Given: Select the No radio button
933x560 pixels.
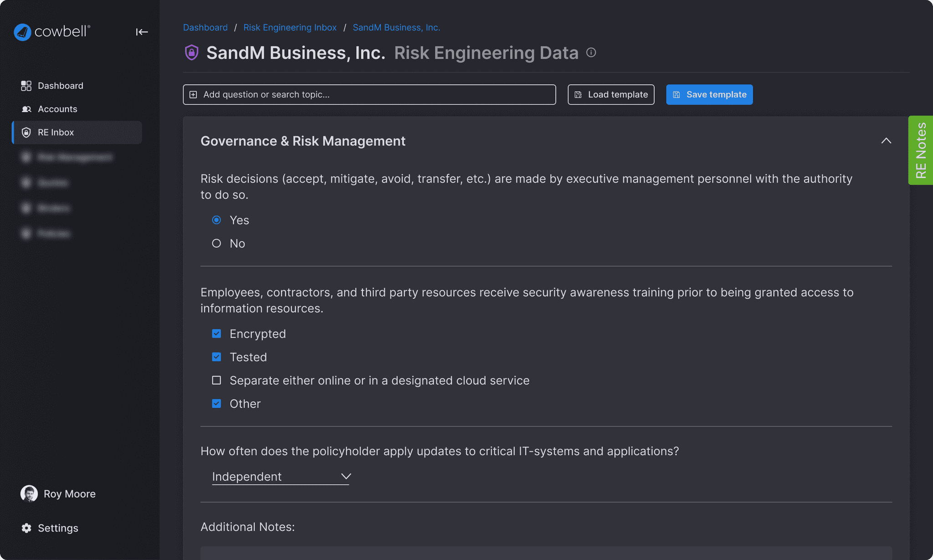Looking at the screenshot, I should coord(216,243).
